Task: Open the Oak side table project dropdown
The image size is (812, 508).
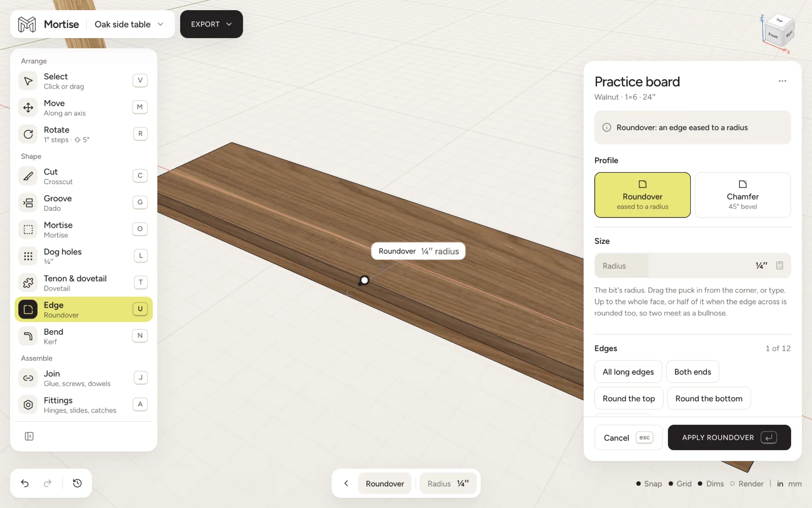Action: (x=129, y=24)
